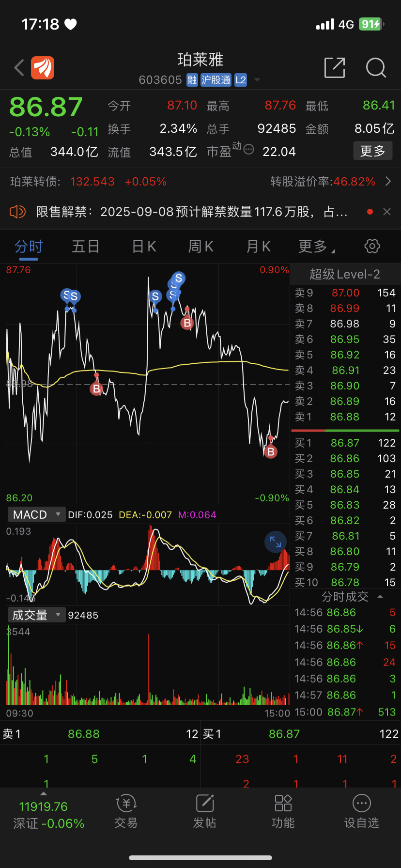Tap 换手 turnover 2.34% value
Screen dimensions: 401x868
click(x=179, y=129)
